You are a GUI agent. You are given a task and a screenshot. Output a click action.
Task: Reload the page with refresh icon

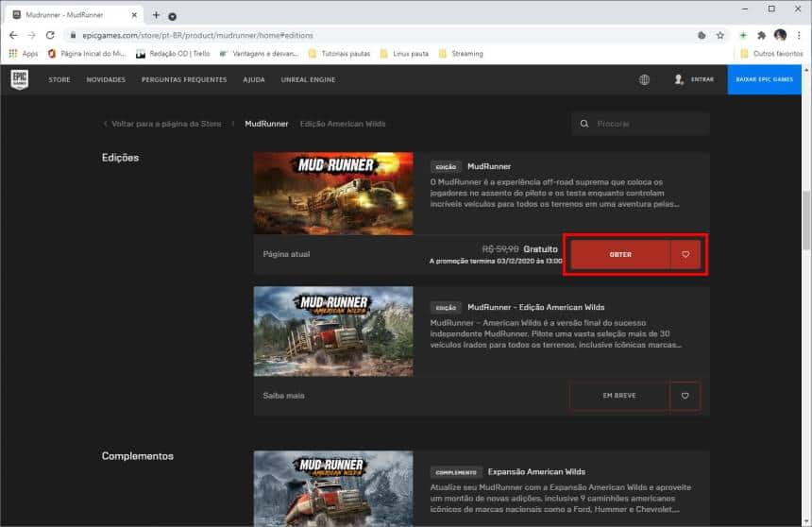50,35
